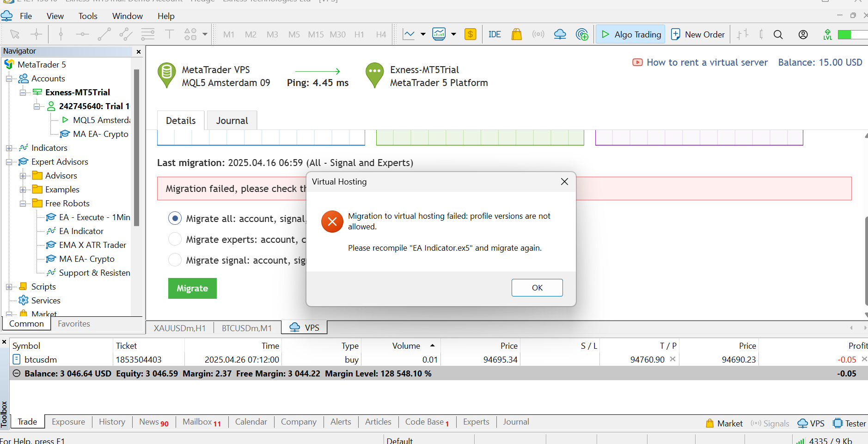This screenshot has width=868, height=444.
Task: Click the green Migrate button
Action: coord(192,288)
